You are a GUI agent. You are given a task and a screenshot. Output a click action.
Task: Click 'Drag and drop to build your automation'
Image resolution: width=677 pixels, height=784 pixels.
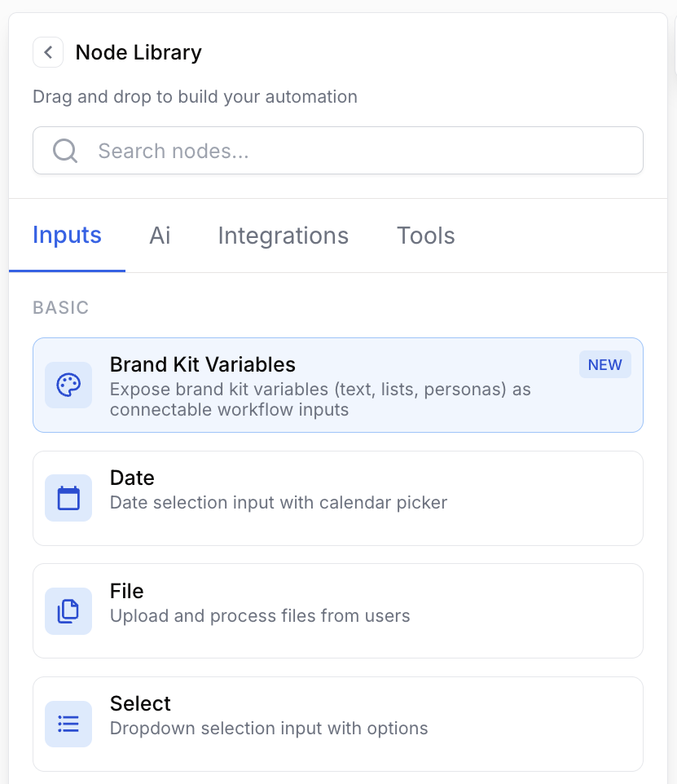click(x=195, y=96)
